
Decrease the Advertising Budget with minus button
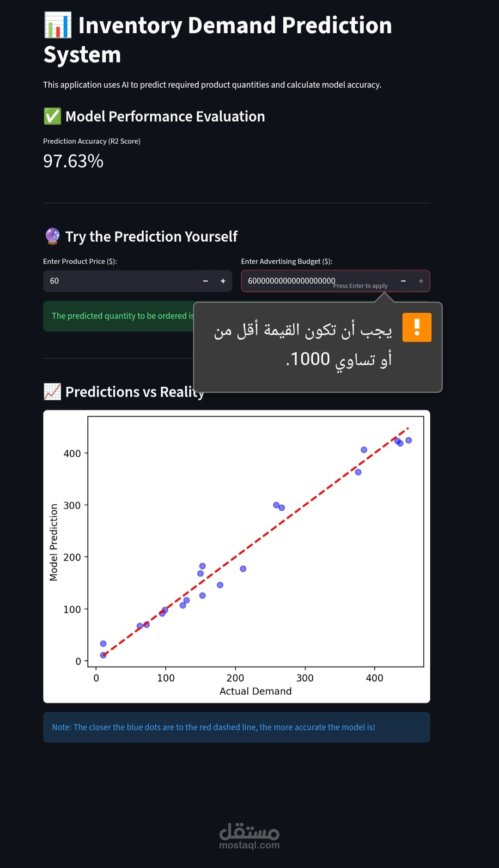403,281
